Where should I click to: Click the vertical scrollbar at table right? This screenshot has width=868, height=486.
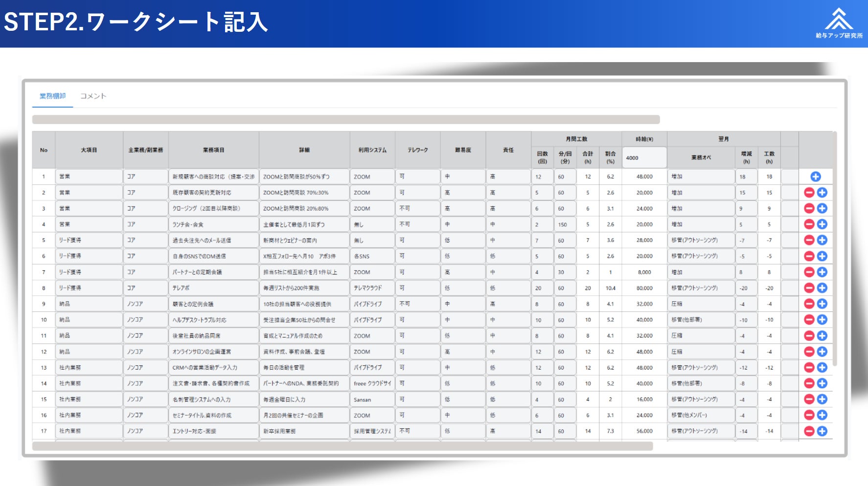click(x=835, y=248)
